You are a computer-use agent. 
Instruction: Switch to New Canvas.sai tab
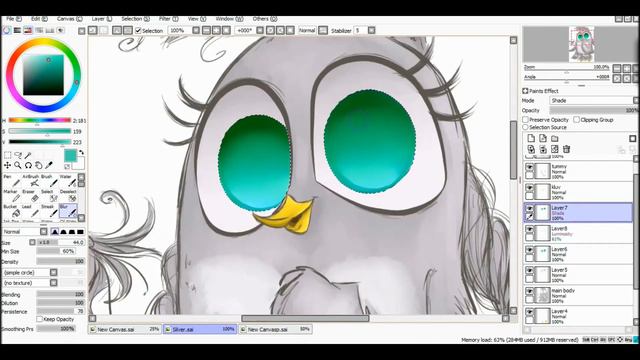tap(125, 329)
